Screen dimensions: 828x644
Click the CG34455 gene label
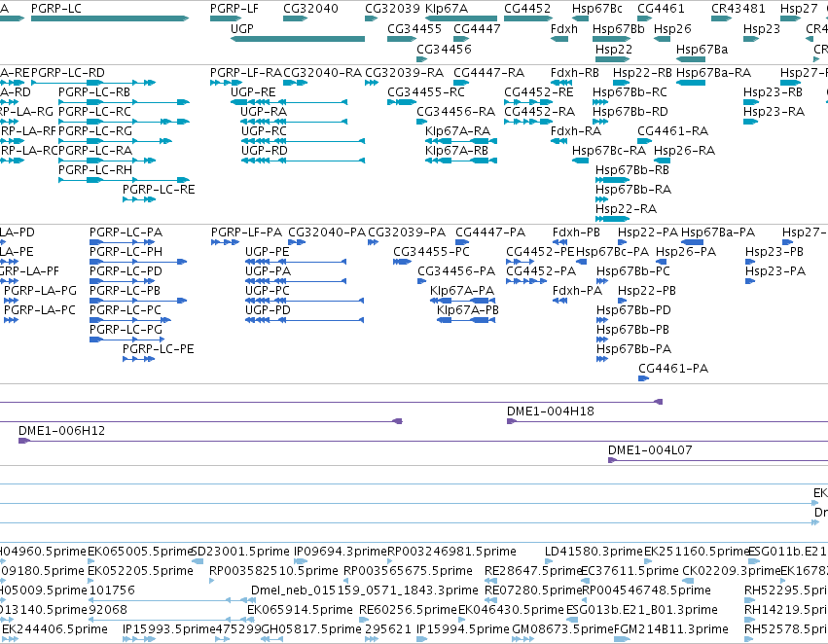coord(414,29)
